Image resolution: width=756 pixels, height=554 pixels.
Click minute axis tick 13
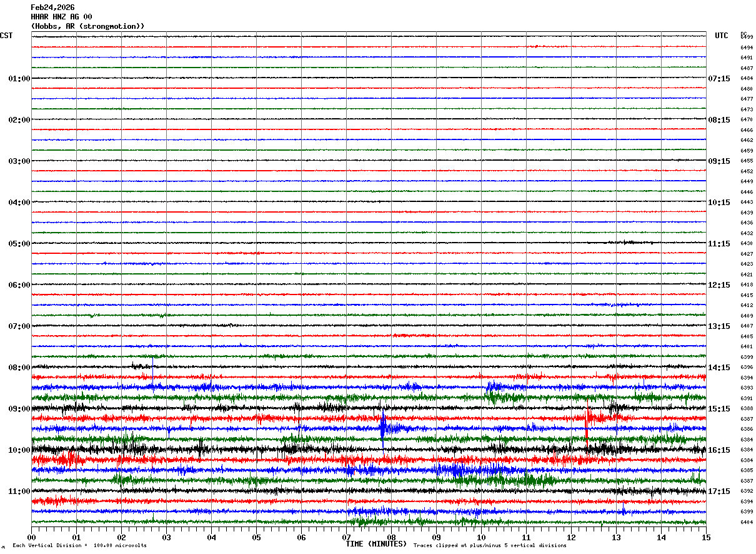(616, 537)
